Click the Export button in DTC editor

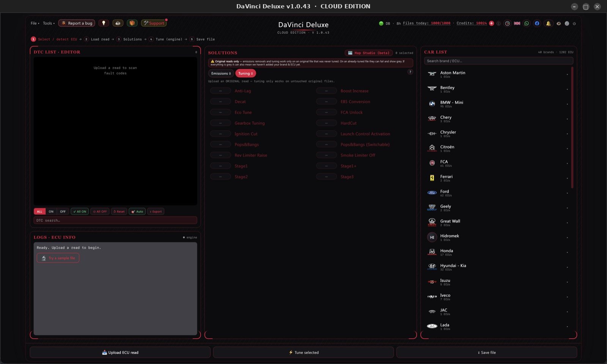pos(156,212)
